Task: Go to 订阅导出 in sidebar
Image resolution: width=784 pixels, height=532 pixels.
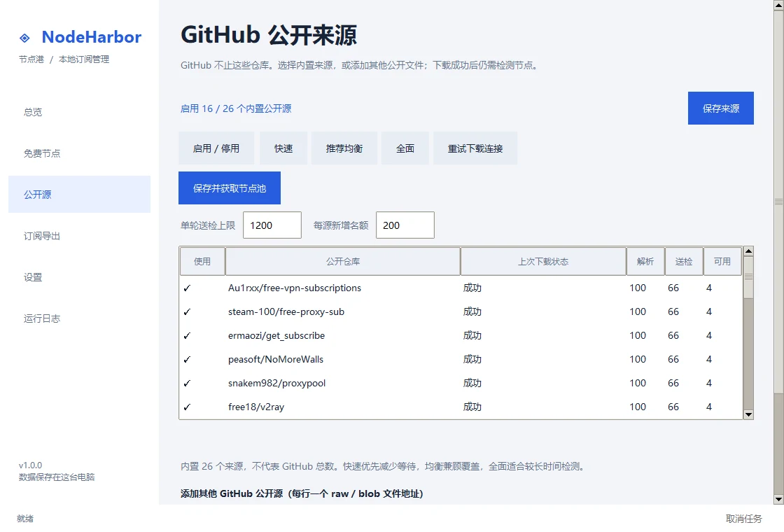Action: (80, 236)
